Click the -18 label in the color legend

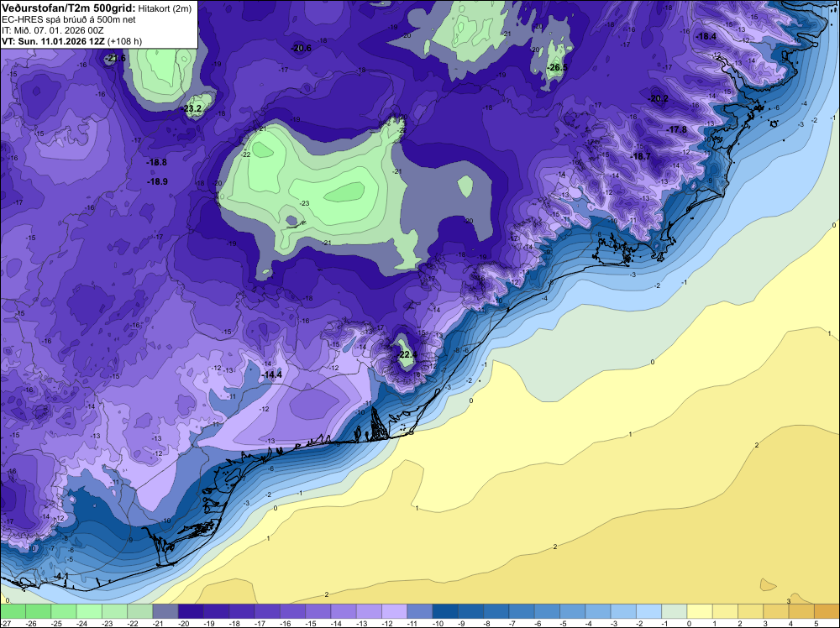(234, 623)
